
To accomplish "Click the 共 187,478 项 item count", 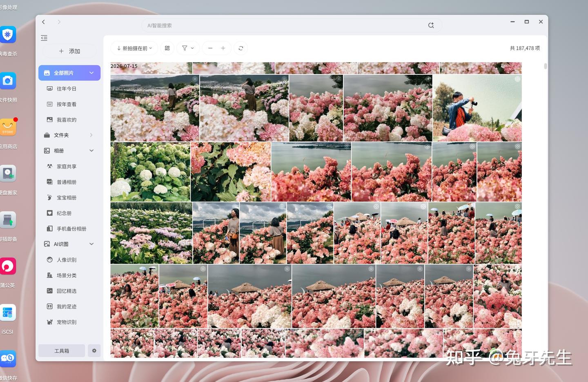I will click(x=525, y=48).
